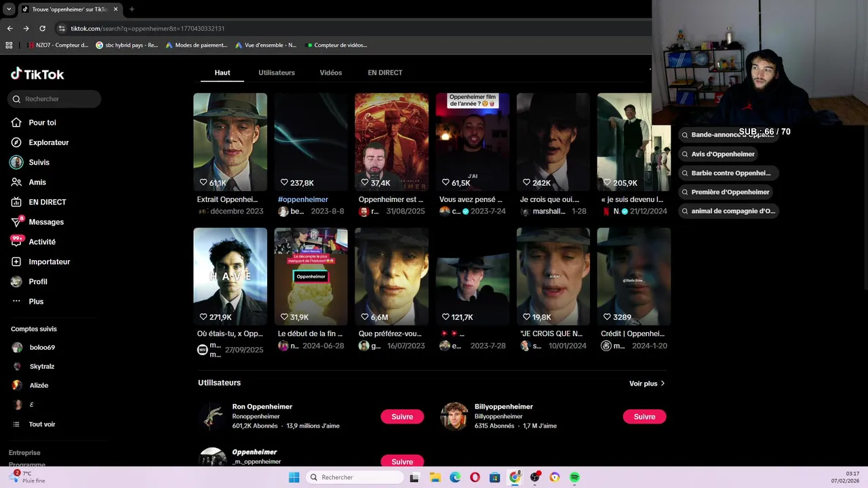Follow Billyoppenheimer

coord(644,417)
